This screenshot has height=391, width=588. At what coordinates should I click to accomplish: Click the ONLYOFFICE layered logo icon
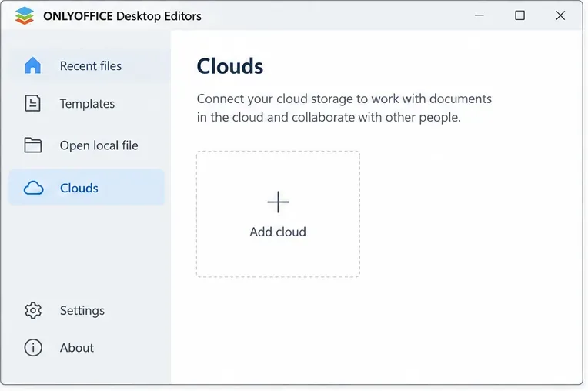pos(25,15)
